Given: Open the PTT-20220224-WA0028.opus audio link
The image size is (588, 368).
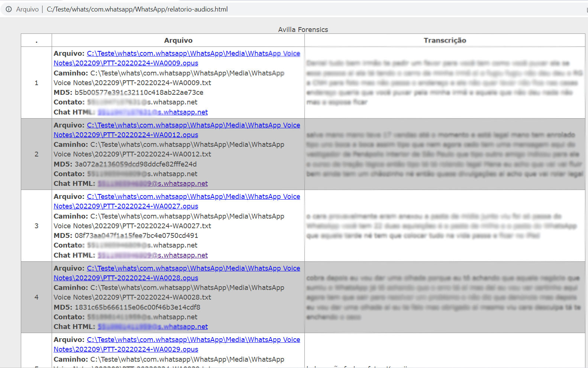Looking at the screenshot, I should 177,273.
